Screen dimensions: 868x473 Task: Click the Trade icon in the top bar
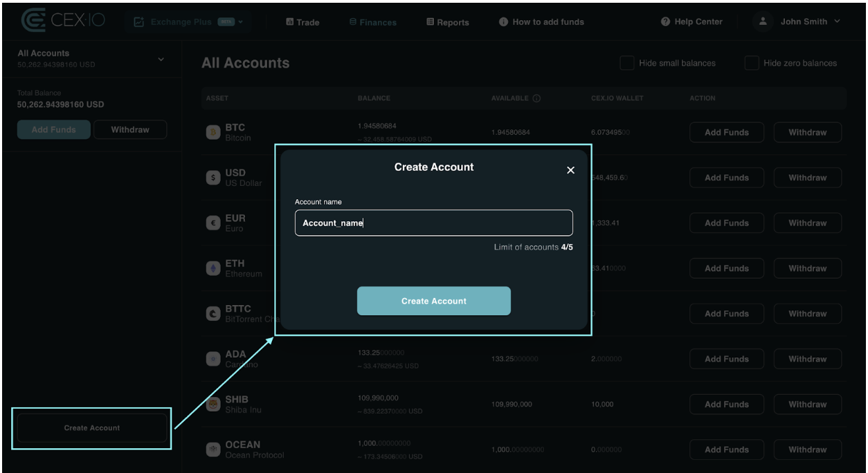tap(289, 22)
